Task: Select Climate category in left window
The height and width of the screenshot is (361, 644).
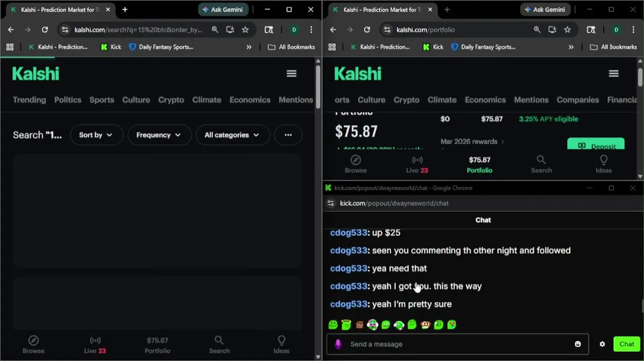Action: 207,100
